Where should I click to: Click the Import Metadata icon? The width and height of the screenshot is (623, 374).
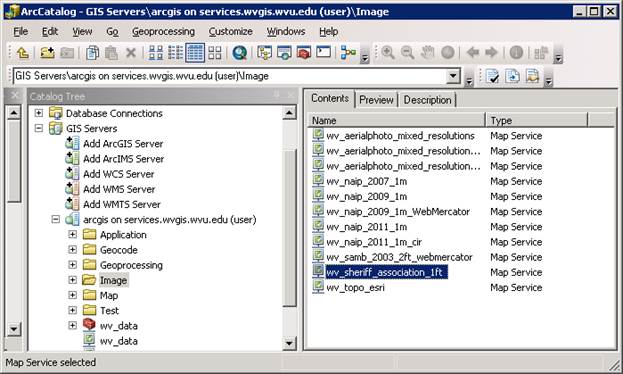pos(532,76)
